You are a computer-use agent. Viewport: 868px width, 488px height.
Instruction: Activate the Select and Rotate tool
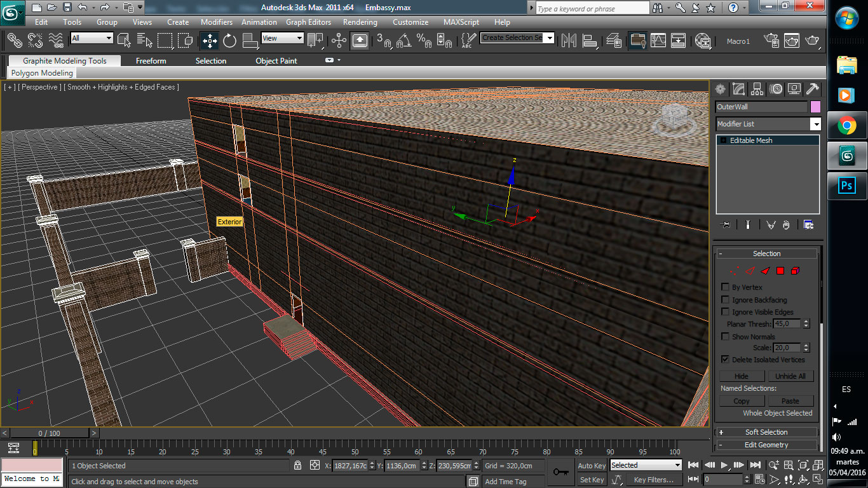tap(229, 41)
